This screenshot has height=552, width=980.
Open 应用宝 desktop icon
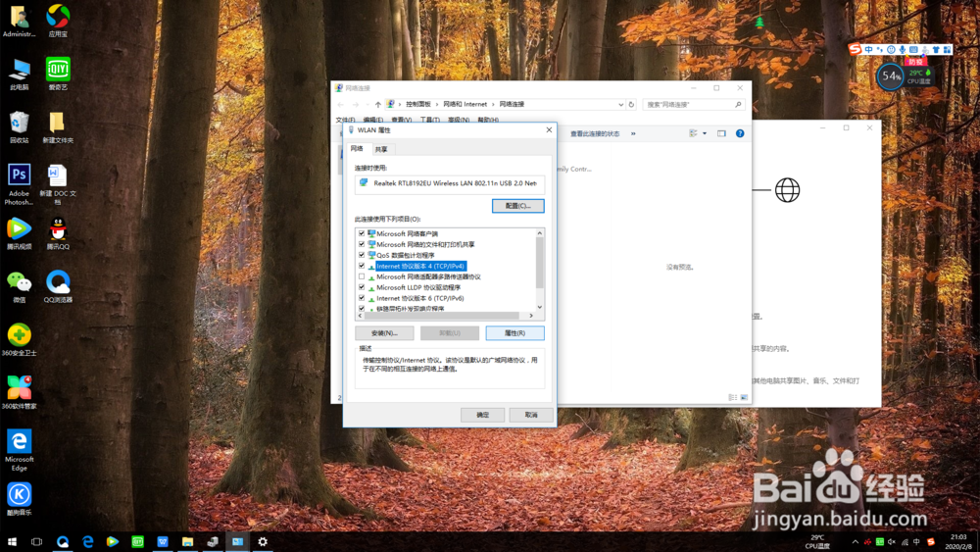coord(58,21)
